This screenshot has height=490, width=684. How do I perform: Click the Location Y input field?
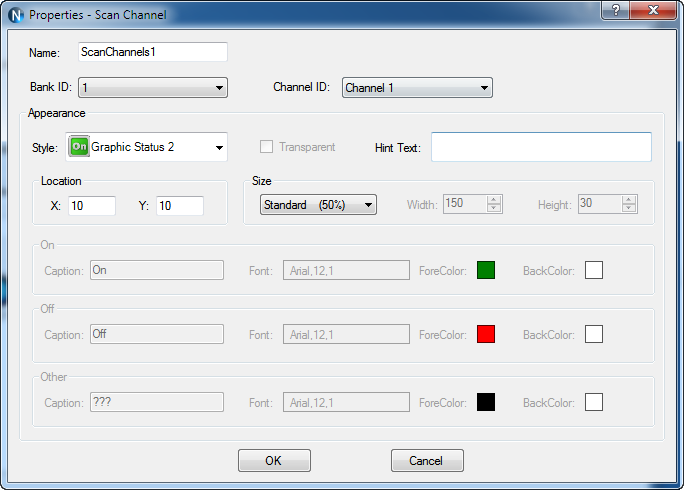click(x=180, y=206)
